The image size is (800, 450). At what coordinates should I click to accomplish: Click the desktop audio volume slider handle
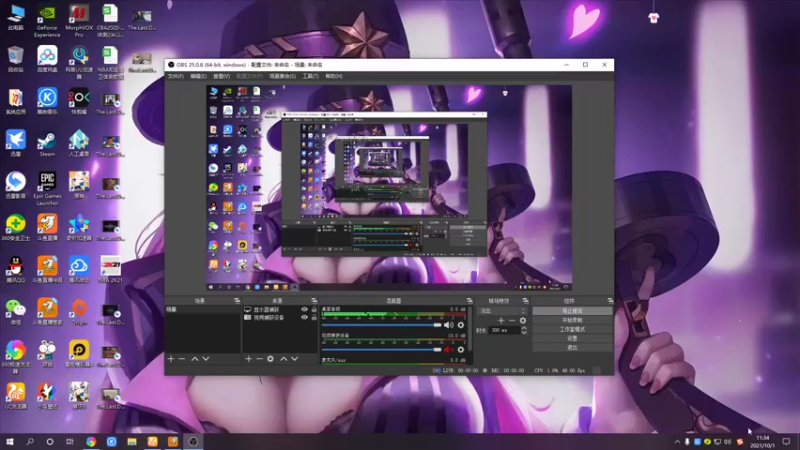[x=437, y=325]
